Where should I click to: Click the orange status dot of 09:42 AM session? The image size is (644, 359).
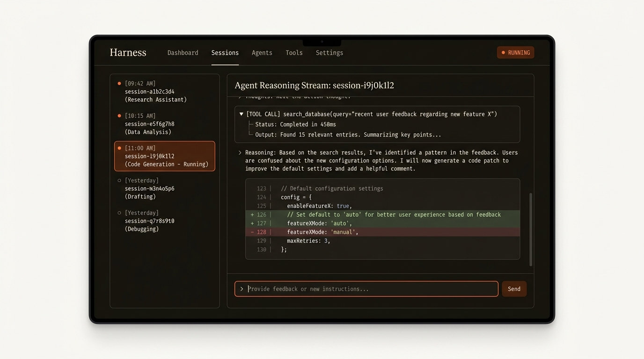[x=119, y=84]
